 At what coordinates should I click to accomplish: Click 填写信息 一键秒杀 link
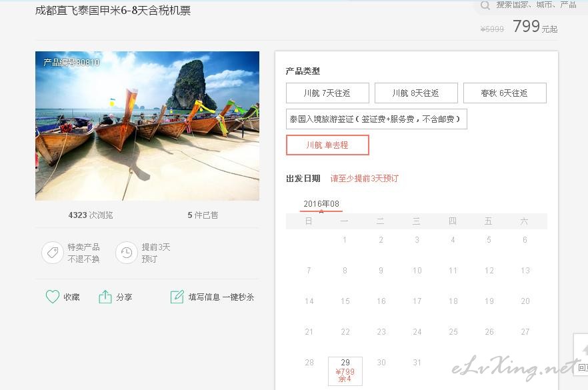coord(221,297)
